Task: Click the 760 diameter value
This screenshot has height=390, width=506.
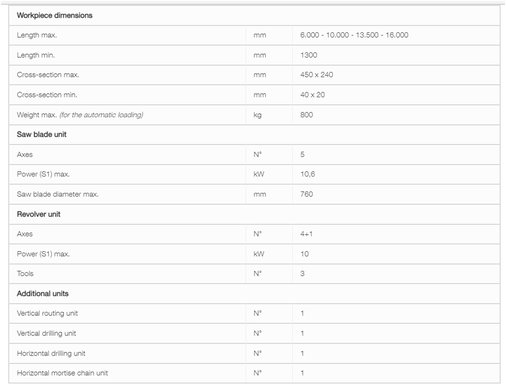Action: (306, 194)
